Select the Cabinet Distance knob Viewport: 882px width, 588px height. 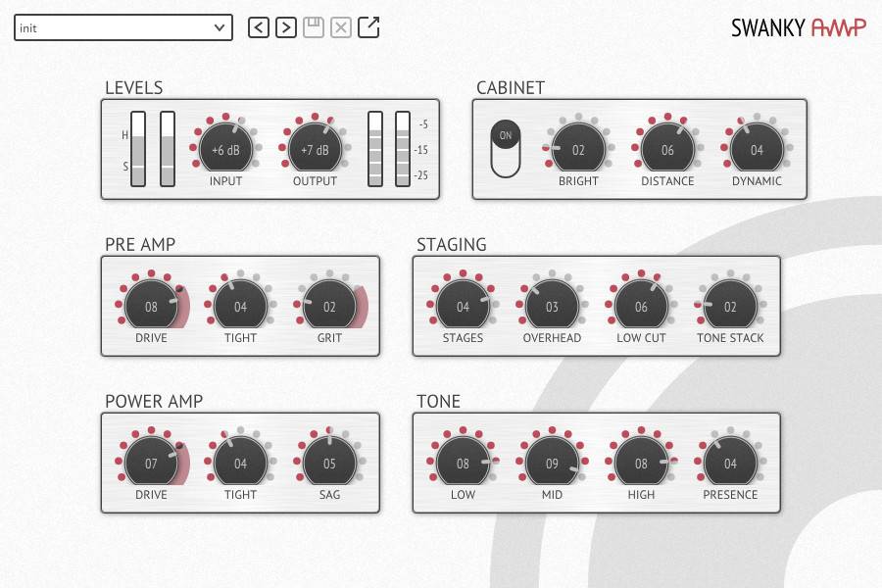point(667,150)
